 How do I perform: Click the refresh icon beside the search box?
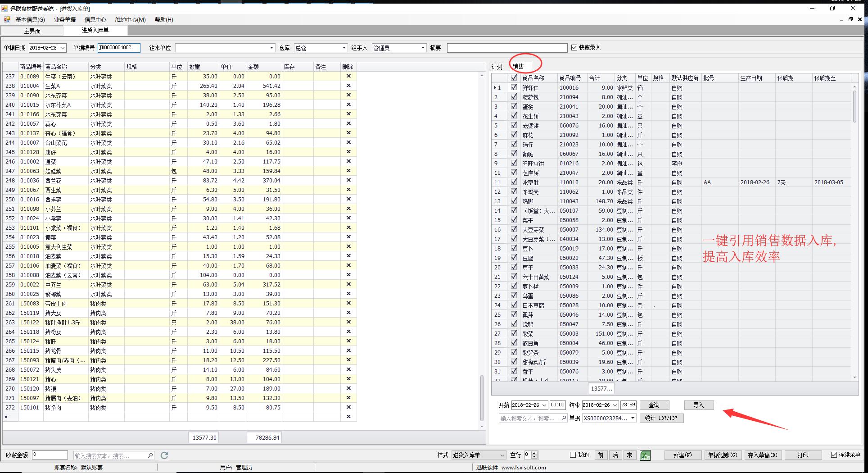point(164,455)
